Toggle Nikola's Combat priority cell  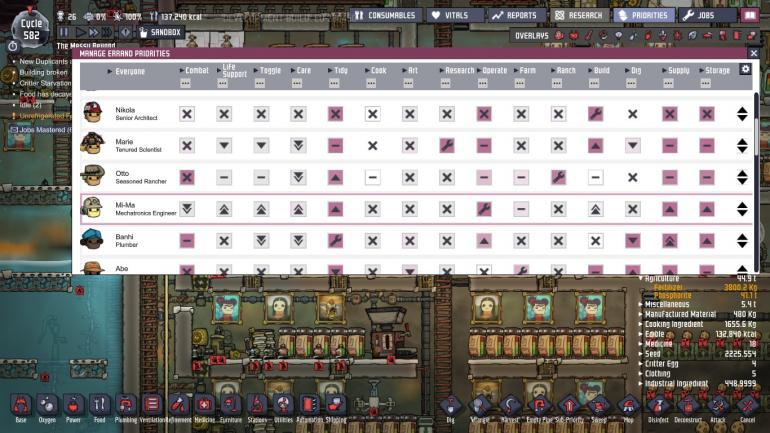(187, 114)
